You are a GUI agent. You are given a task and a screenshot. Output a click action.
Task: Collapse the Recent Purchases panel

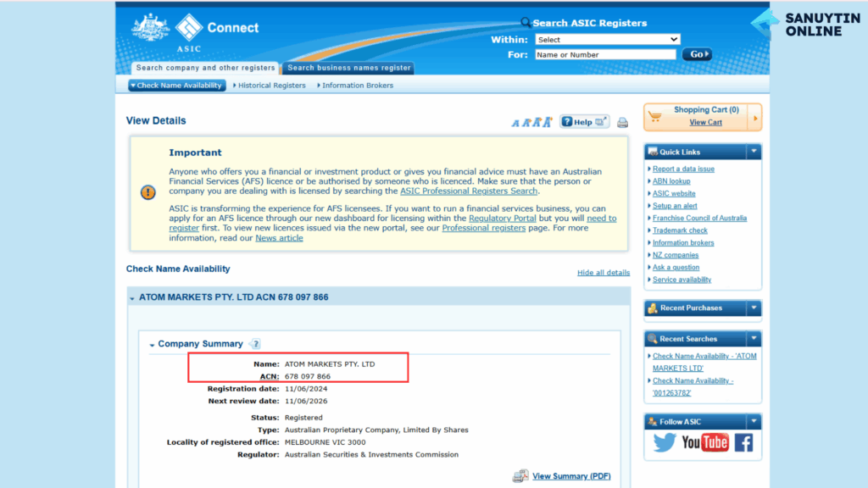[x=754, y=308]
